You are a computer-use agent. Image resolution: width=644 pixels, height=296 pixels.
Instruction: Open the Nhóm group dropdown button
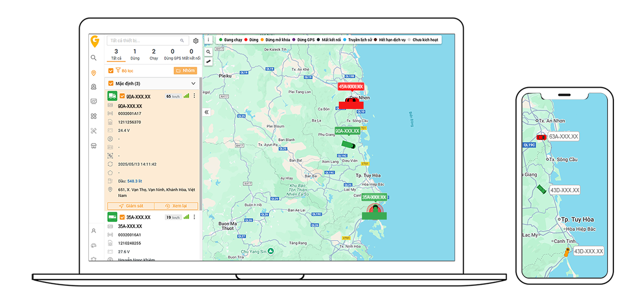pos(185,71)
